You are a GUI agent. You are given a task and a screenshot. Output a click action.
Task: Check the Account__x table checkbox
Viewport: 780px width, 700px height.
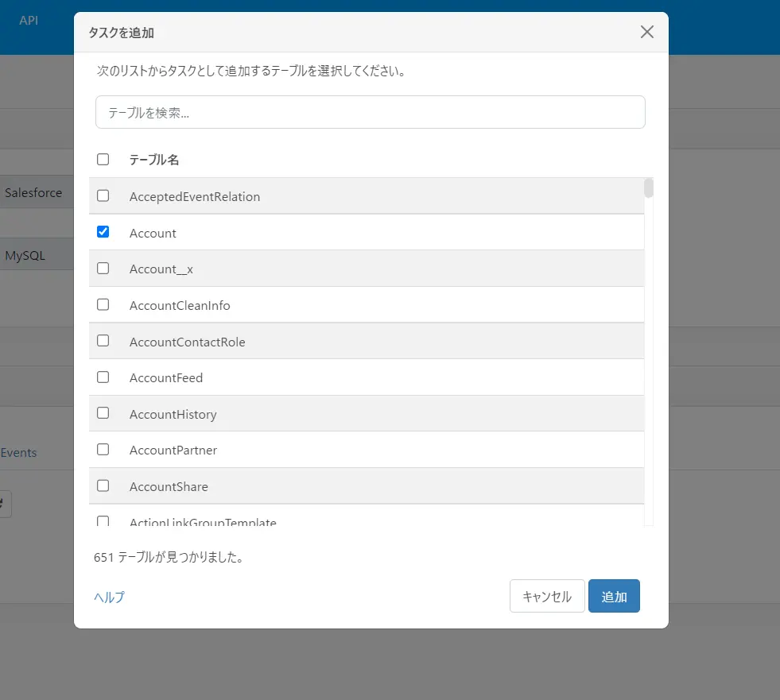[x=103, y=268]
